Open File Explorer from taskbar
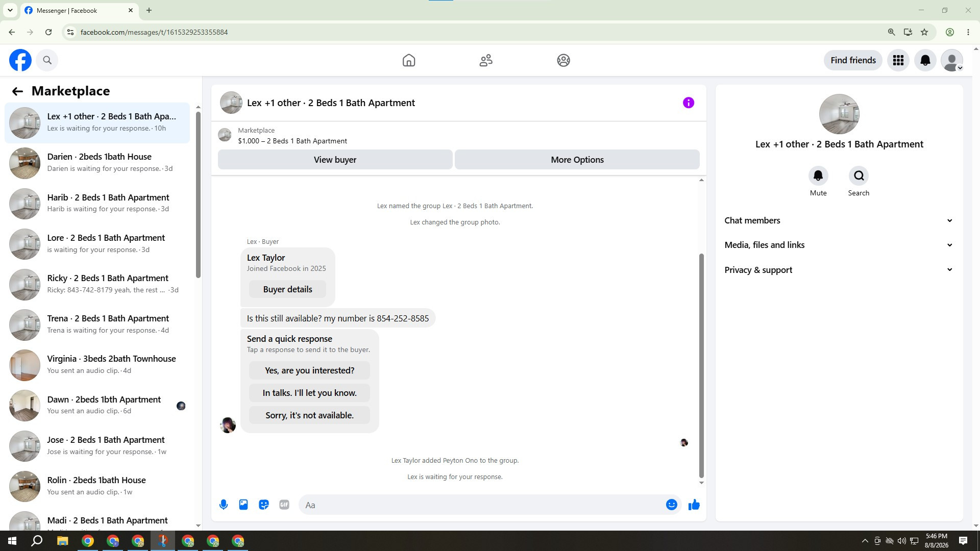This screenshot has height=551, width=980. click(62, 541)
